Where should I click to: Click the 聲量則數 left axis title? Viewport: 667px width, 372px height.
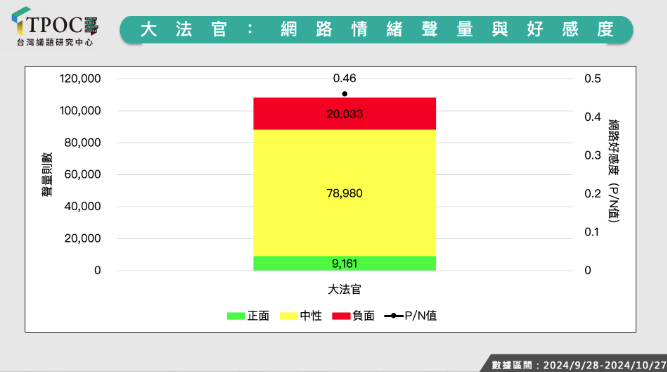coord(47,175)
